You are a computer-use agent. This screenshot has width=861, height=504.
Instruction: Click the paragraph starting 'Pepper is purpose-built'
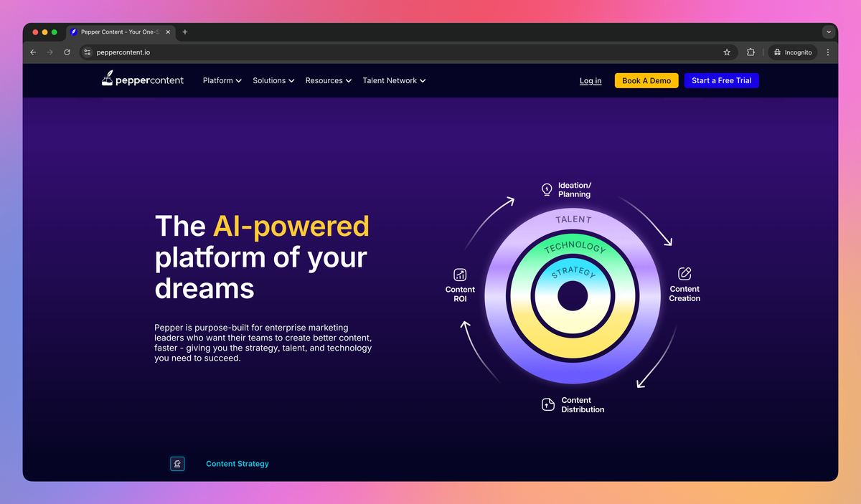pos(263,343)
